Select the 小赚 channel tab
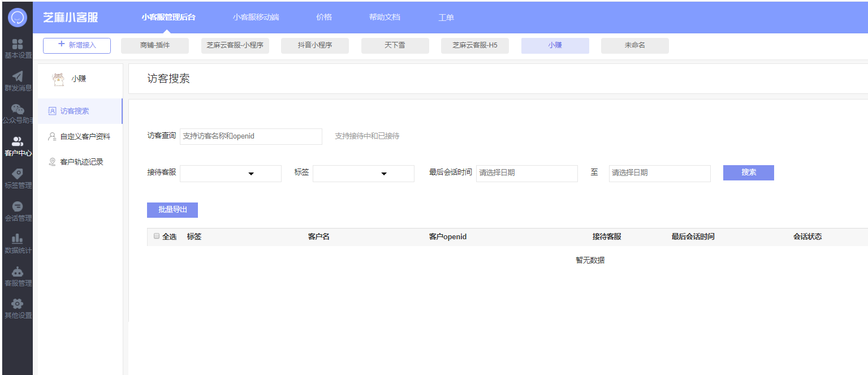This screenshot has height=375, width=868. [555, 46]
